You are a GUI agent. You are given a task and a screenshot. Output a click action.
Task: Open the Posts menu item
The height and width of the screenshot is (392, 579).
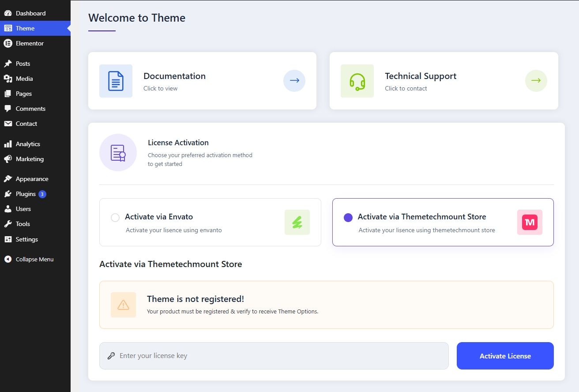(x=35, y=64)
